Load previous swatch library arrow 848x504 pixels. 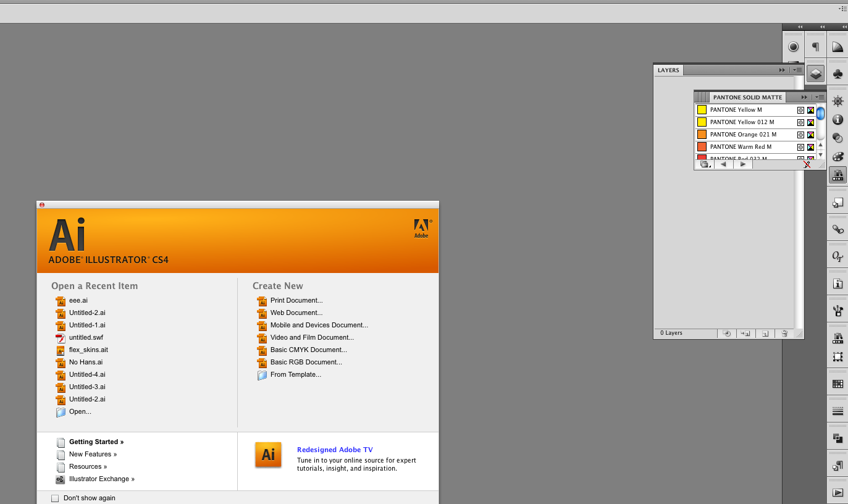[x=724, y=164]
